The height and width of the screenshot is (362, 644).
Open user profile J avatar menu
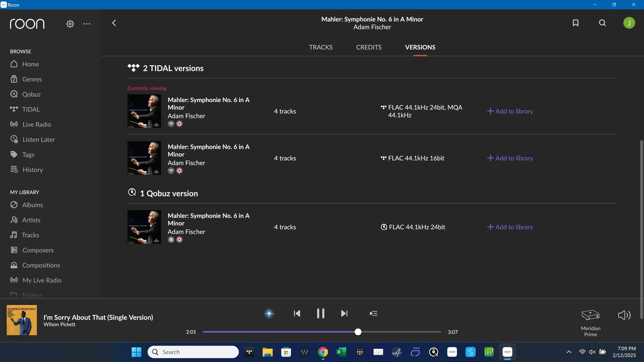click(x=629, y=23)
